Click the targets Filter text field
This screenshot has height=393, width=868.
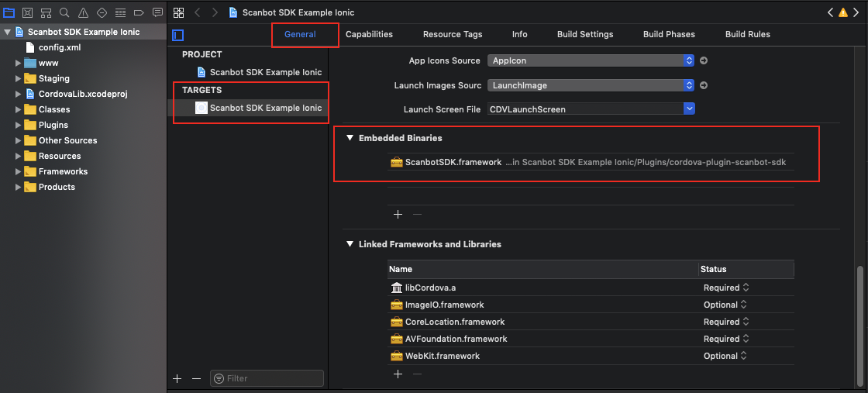coord(267,378)
